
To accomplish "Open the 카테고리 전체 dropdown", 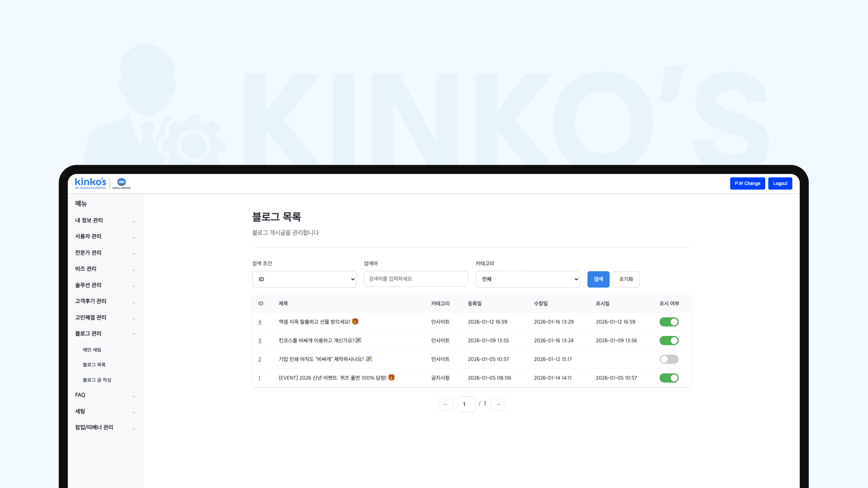I will pos(527,279).
